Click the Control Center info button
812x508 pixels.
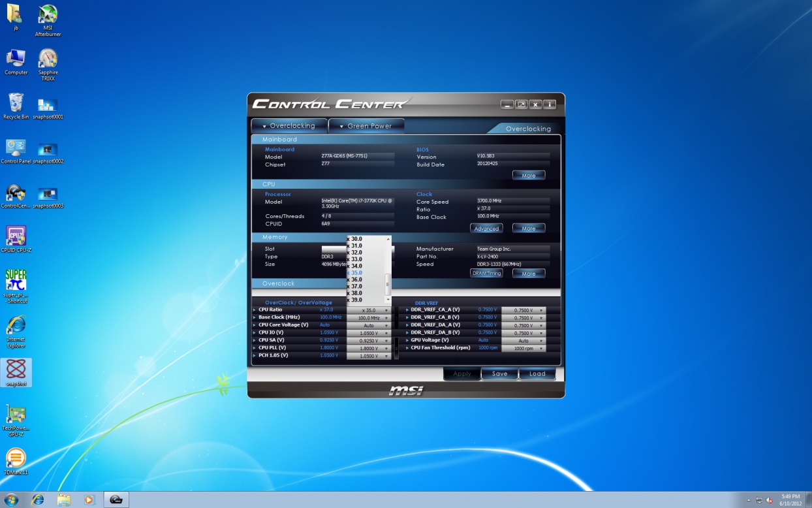coord(550,104)
